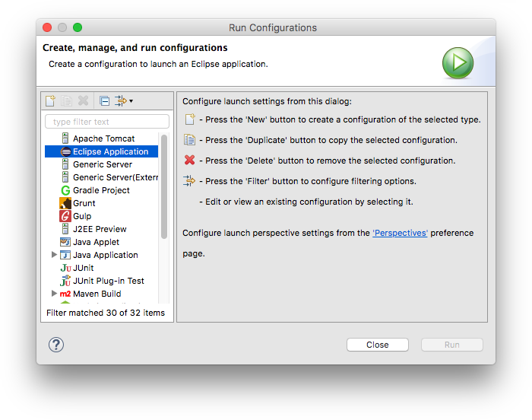Click the red Gulp icon

pyautogui.click(x=65, y=216)
